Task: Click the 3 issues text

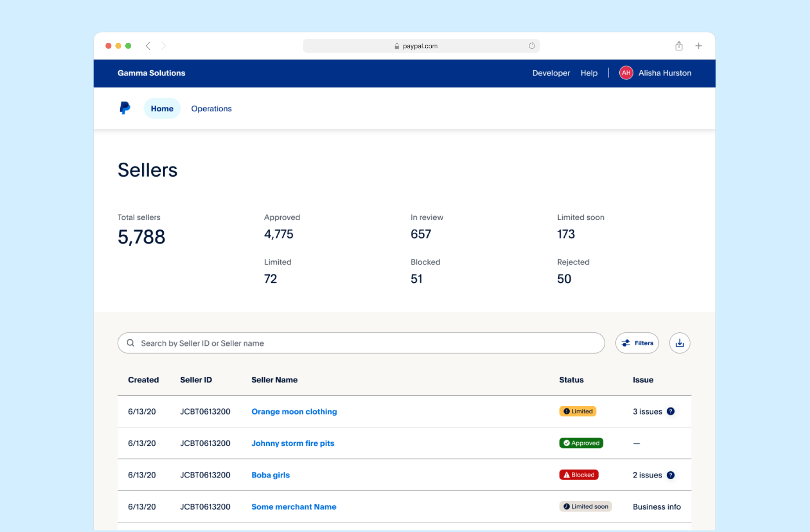Action: (647, 411)
